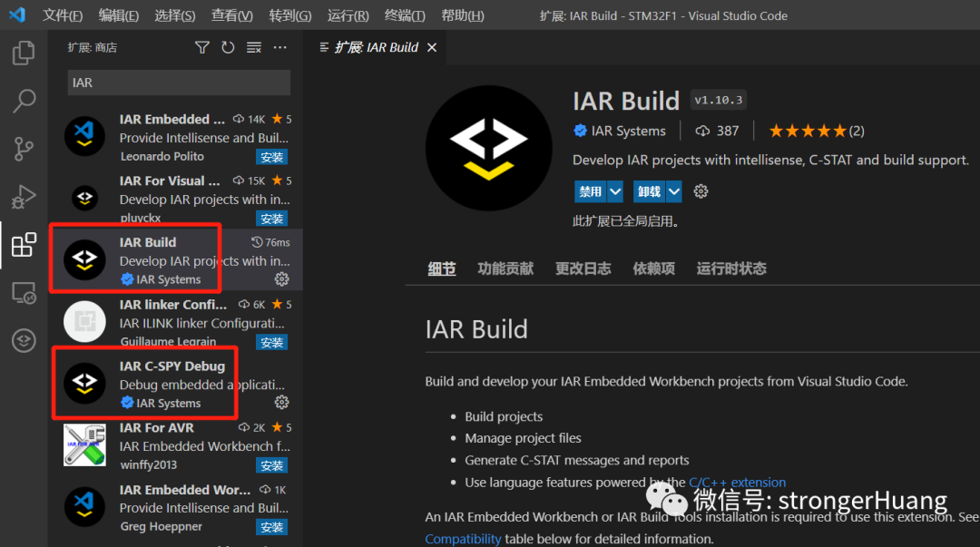Install the IAR Embedded extension by Leonardo Polito
Image resolution: width=980 pixels, height=547 pixels.
click(x=272, y=157)
